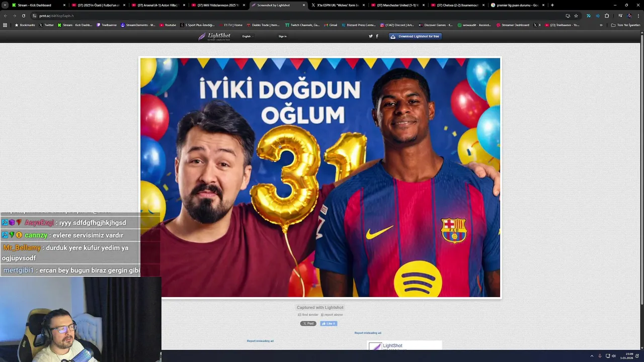Go back to the previous page

click(x=6, y=16)
